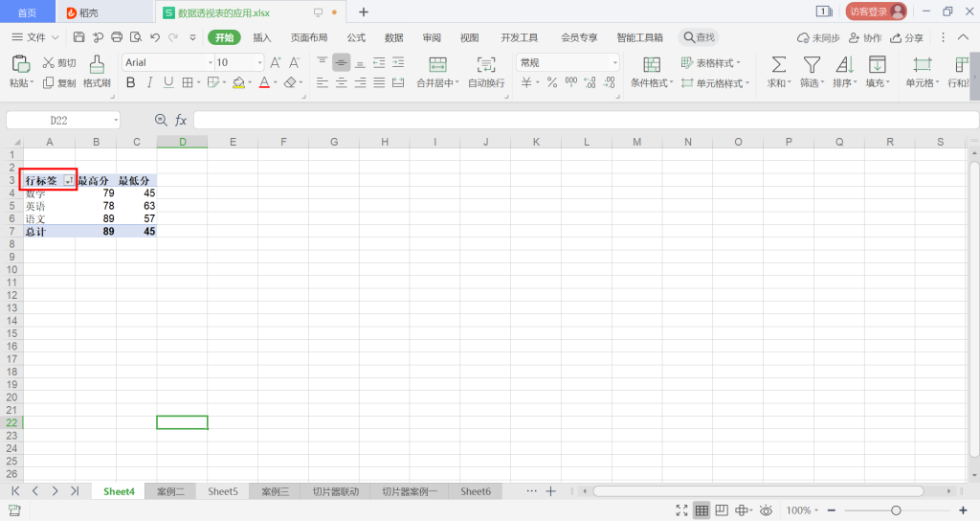Click the font color A icon

[x=264, y=82]
